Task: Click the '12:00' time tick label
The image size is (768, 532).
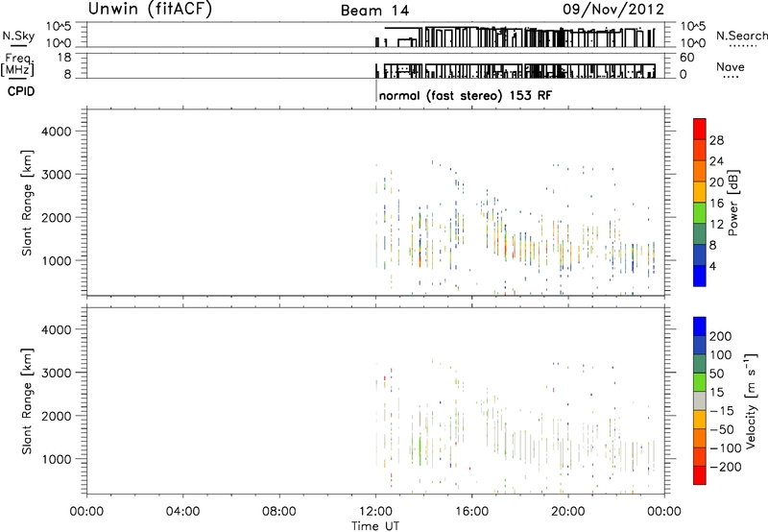Action: pyautogui.click(x=375, y=512)
